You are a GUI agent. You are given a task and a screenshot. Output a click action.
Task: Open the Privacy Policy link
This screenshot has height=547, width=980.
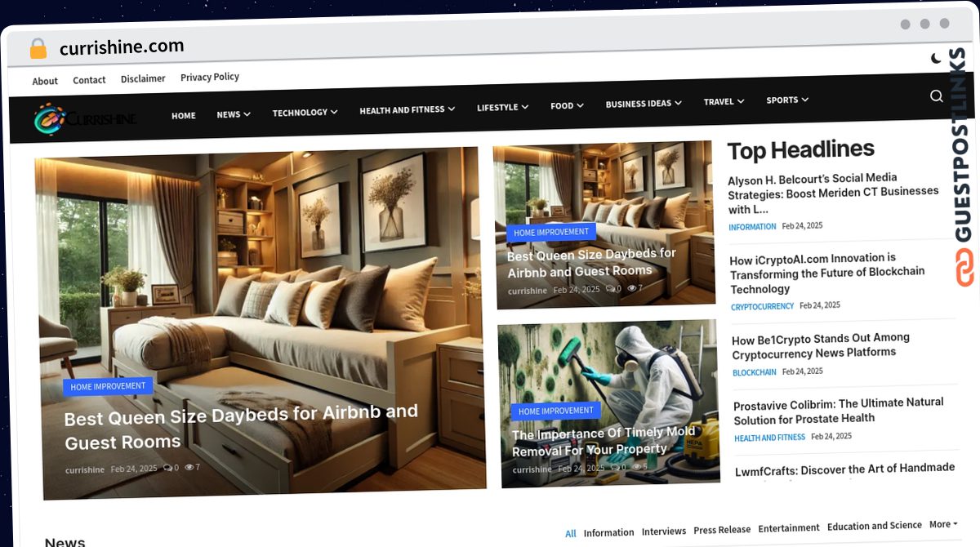pos(210,77)
